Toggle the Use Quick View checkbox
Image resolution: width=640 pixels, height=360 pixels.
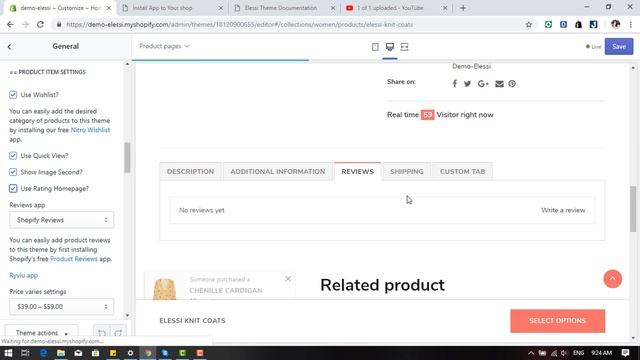[13, 156]
